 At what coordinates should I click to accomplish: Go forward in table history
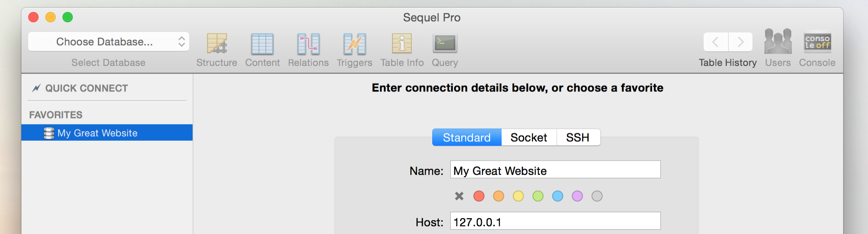point(740,42)
